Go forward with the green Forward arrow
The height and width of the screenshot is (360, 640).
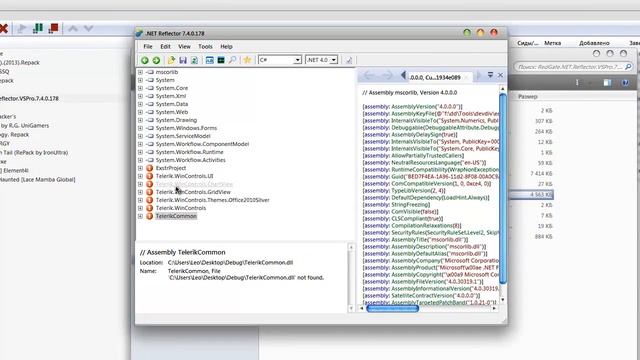[156, 60]
